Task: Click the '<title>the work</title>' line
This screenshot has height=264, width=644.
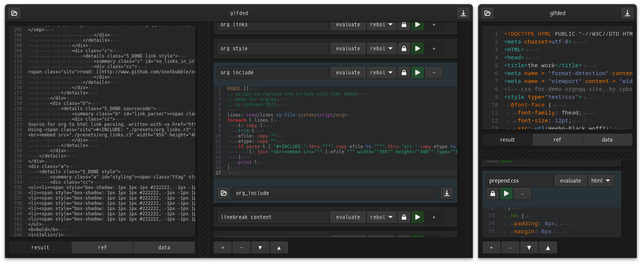Action: [x=543, y=65]
